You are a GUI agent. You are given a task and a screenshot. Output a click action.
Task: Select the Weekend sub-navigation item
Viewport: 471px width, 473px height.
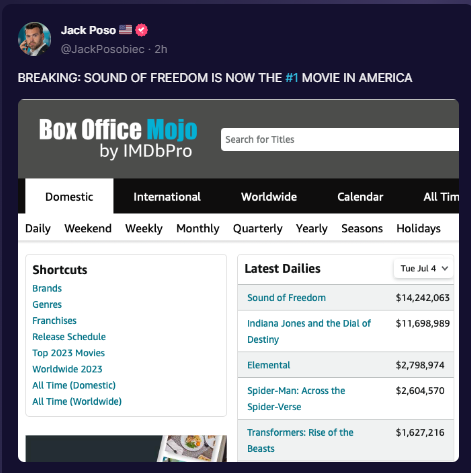[88, 228]
